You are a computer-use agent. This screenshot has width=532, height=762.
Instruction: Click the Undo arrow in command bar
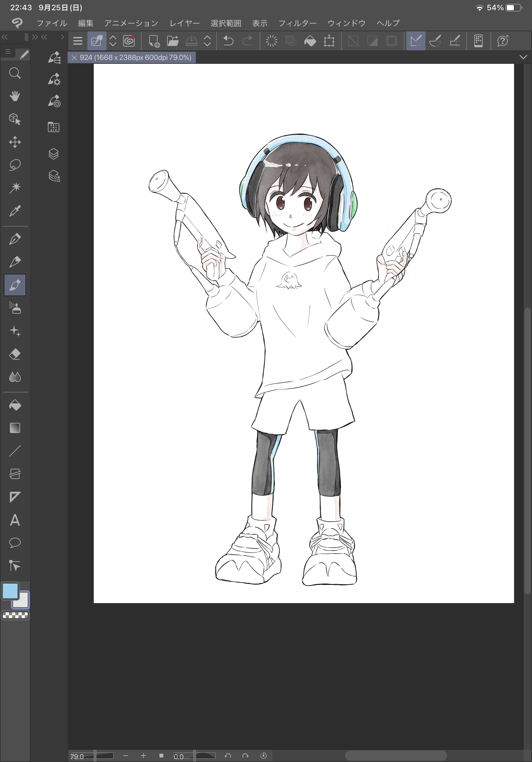coord(228,41)
